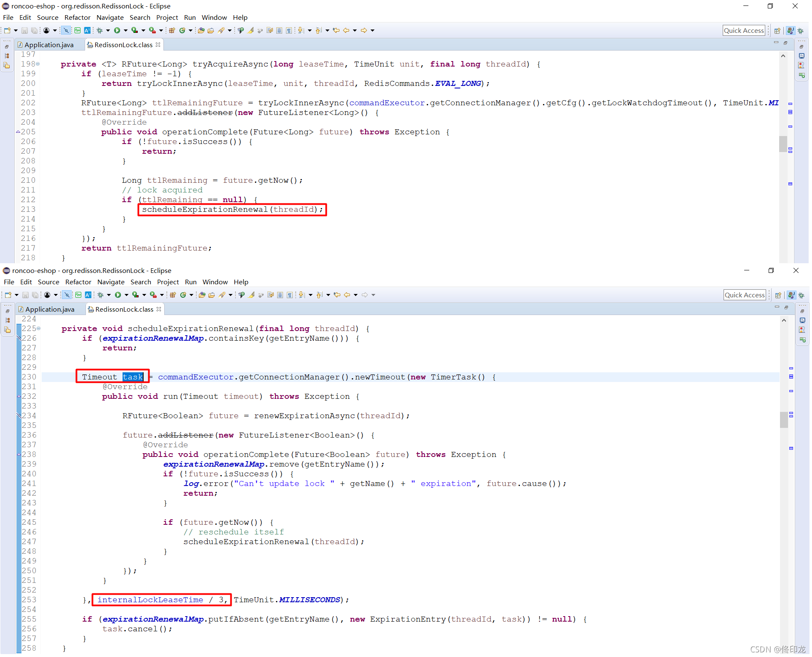Click Back navigation arrow in top toolbar
The width and height of the screenshot is (812, 657).
point(346,30)
